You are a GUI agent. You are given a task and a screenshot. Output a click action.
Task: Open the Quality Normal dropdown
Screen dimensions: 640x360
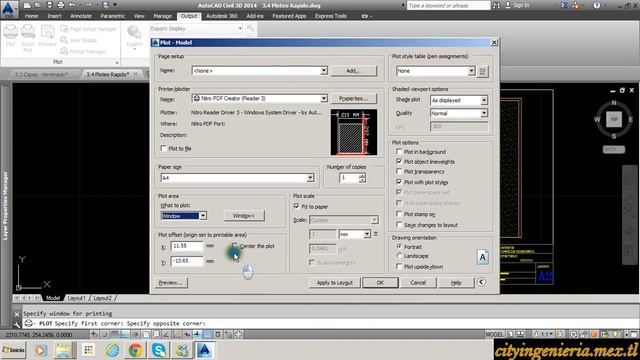484,113
